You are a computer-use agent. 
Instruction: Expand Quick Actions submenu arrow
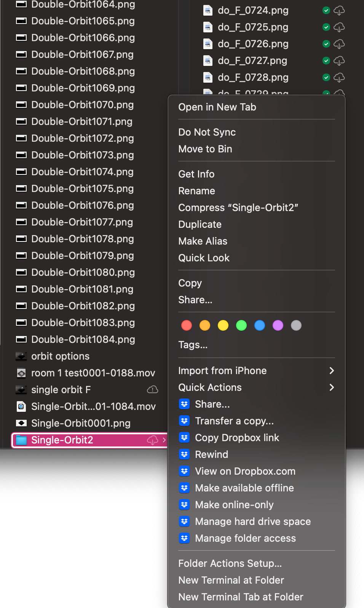[331, 387]
